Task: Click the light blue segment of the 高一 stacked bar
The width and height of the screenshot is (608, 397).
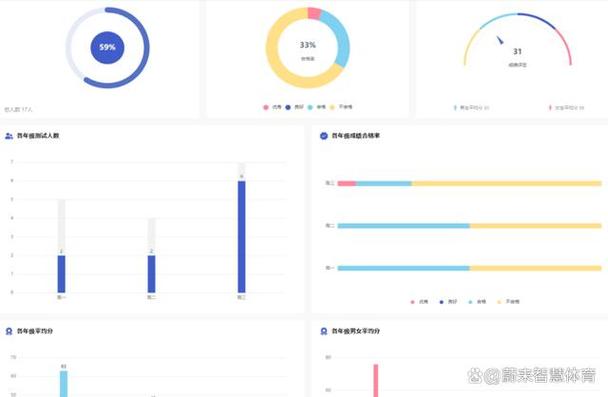Action: point(404,268)
